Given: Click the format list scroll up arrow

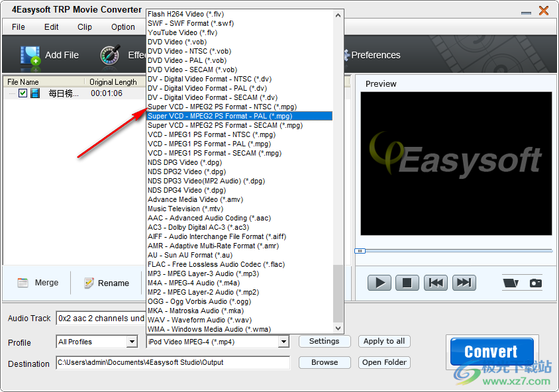Looking at the screenshot, I should (x=338, y=15).
